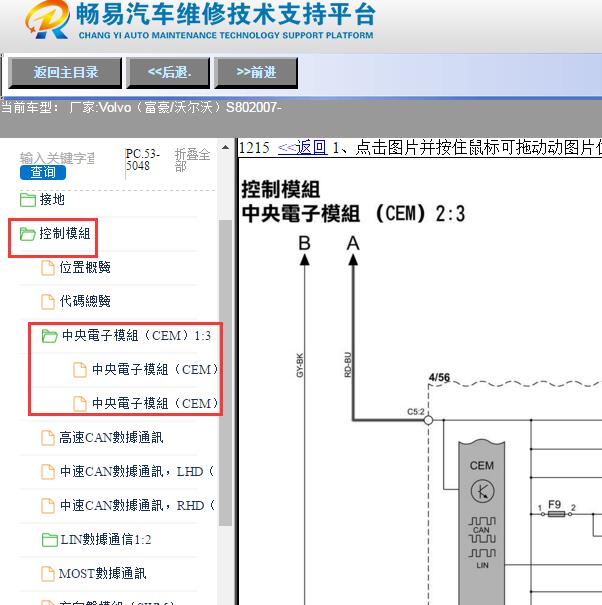
Task: Open 高速CAN數據通訊 document
Action: point(111,438)
